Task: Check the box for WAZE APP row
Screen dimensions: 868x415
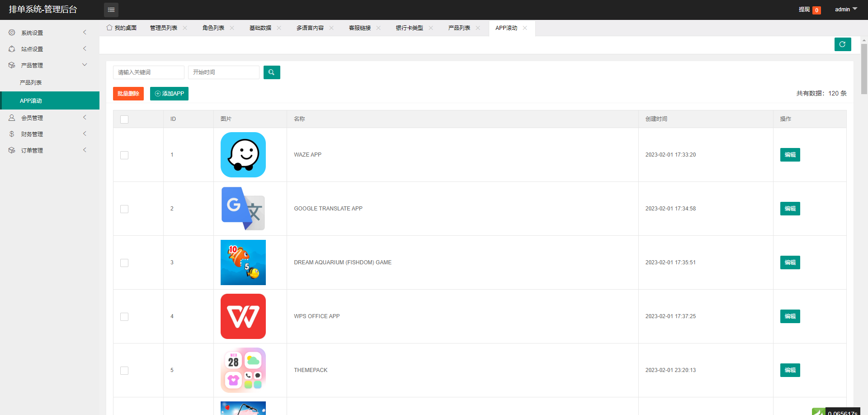Action: (124, 155)
